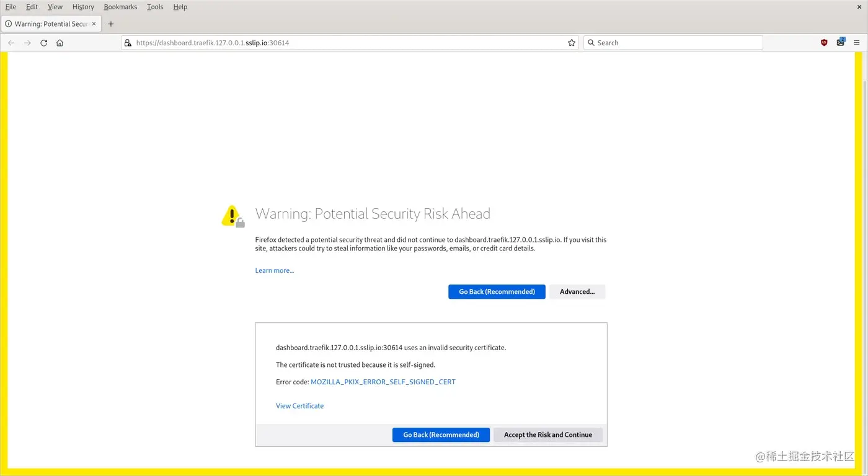The height and width of the screenshot is (476, 868).
Task: Click the yellow warning triangle icon
Action: (232, 216)
